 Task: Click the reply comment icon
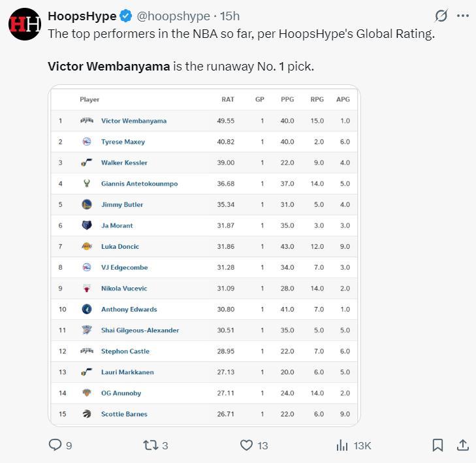point(56,445)
